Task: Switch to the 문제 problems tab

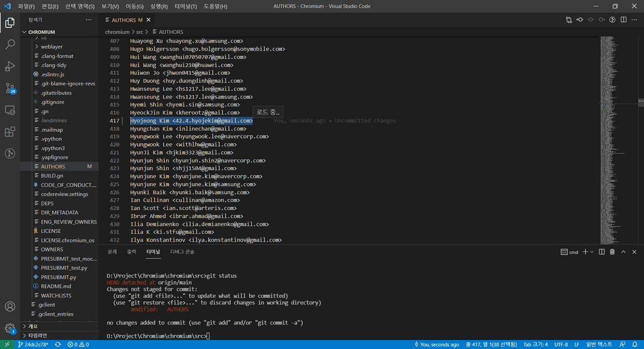Action: click(112, 251)
